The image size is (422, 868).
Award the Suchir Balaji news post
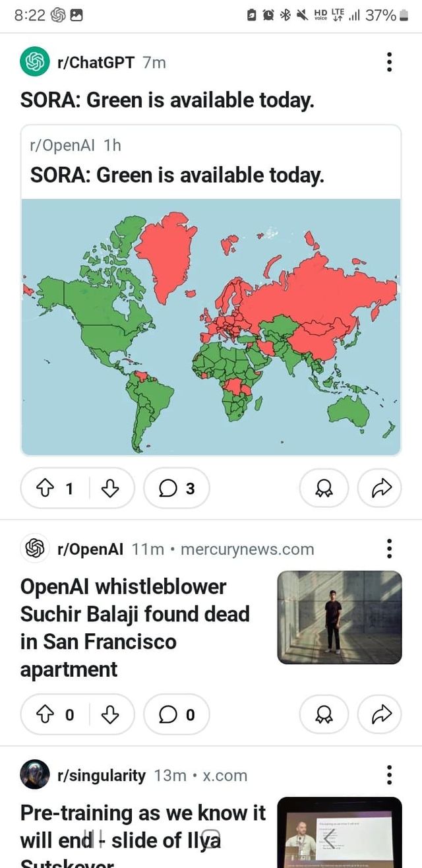324,714
